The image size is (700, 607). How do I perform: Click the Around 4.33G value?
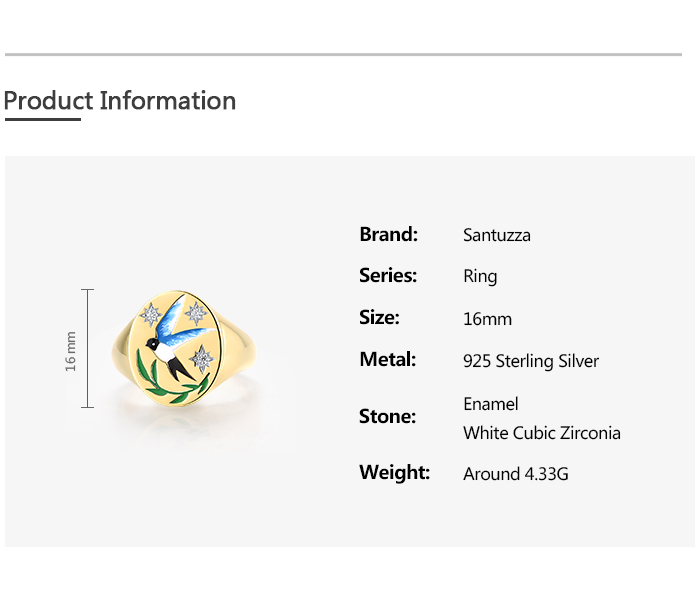[x=515, y=474]
